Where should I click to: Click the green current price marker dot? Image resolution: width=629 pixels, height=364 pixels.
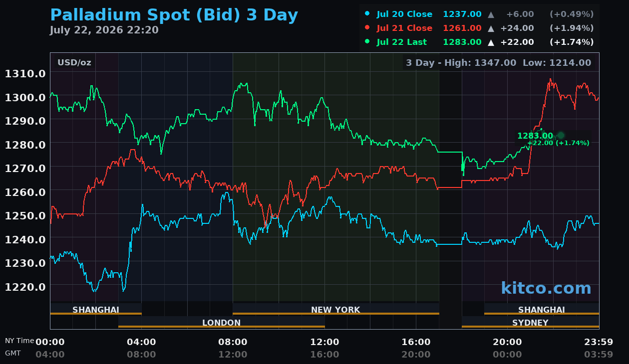pyautogui.click(x=561, y=135)
